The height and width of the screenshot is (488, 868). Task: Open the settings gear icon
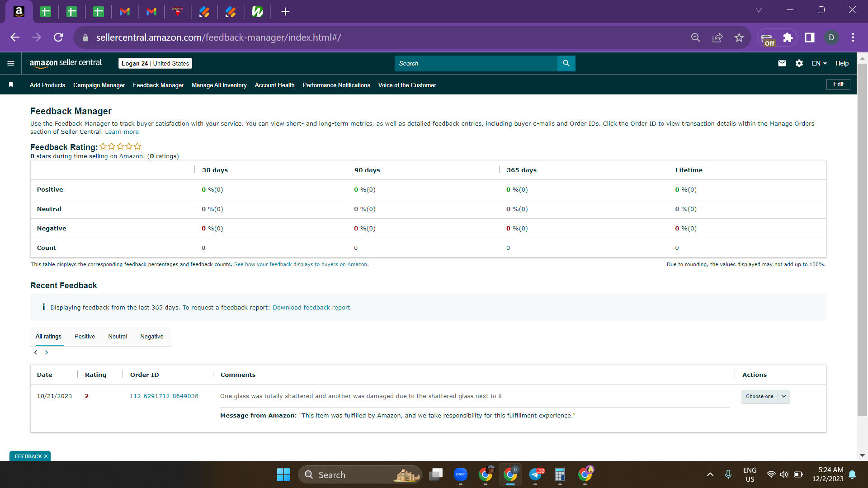click(x=799, y=63)
